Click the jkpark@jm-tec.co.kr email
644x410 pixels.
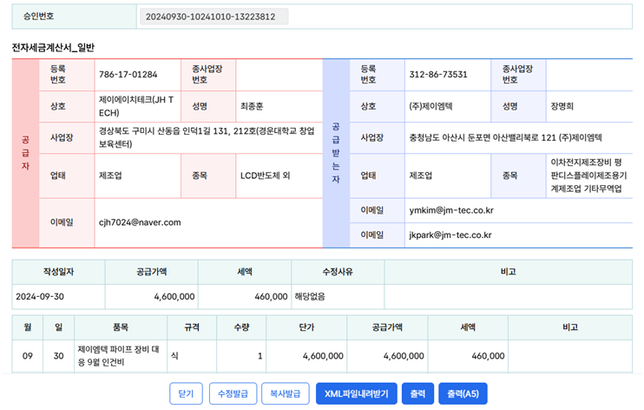tap(450, 235)
